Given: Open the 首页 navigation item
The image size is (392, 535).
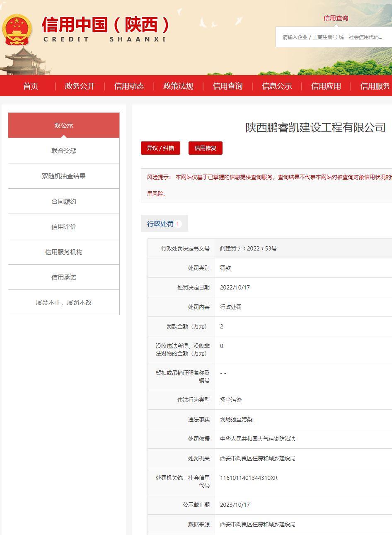Looking at the screenshot, I should 31,86.
